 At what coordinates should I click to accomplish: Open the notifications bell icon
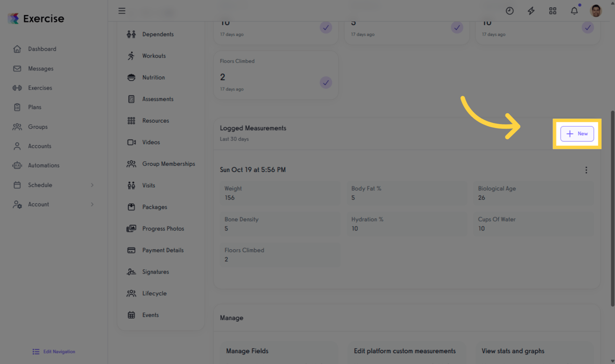(x=574, y=10)
